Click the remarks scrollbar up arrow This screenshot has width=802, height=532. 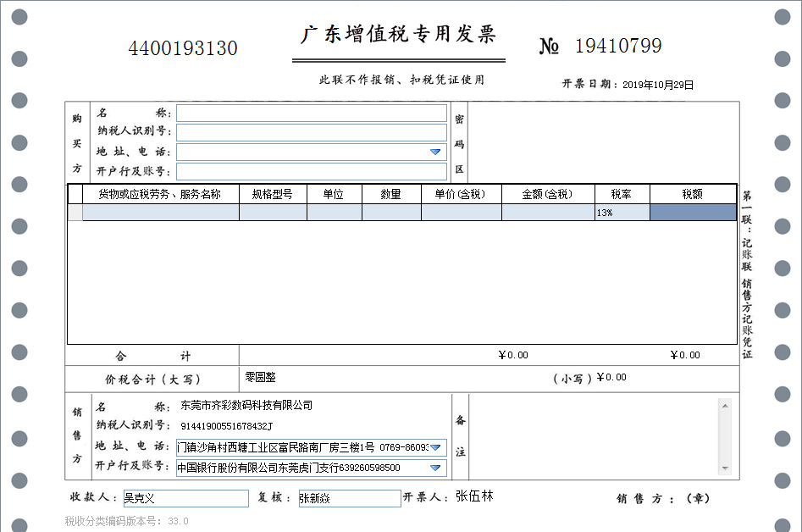[725, 406]
